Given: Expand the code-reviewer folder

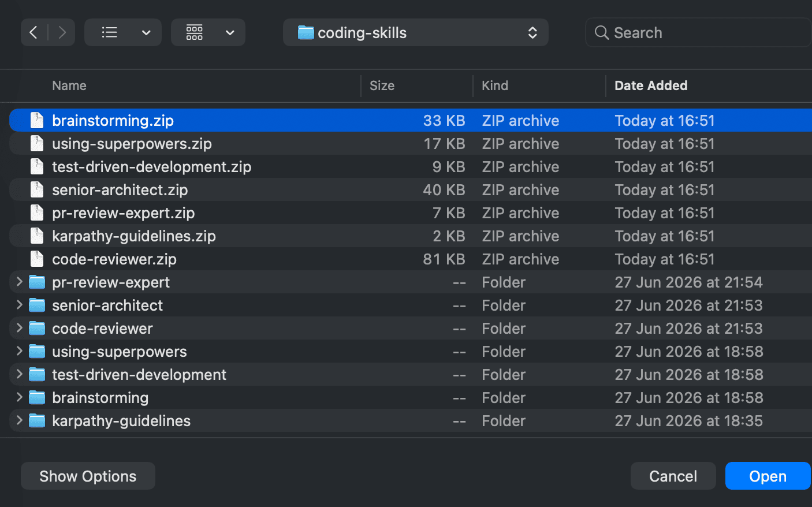Looking at the screenshot, I should pyautogui.click(x=19, y=327).
